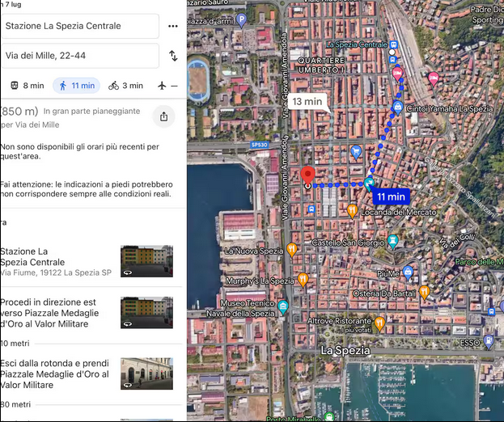The height and width of the screenshot is (422, 504).
Task: Click the La Spezia Centrale train station icon
Action: click(393, 44)
